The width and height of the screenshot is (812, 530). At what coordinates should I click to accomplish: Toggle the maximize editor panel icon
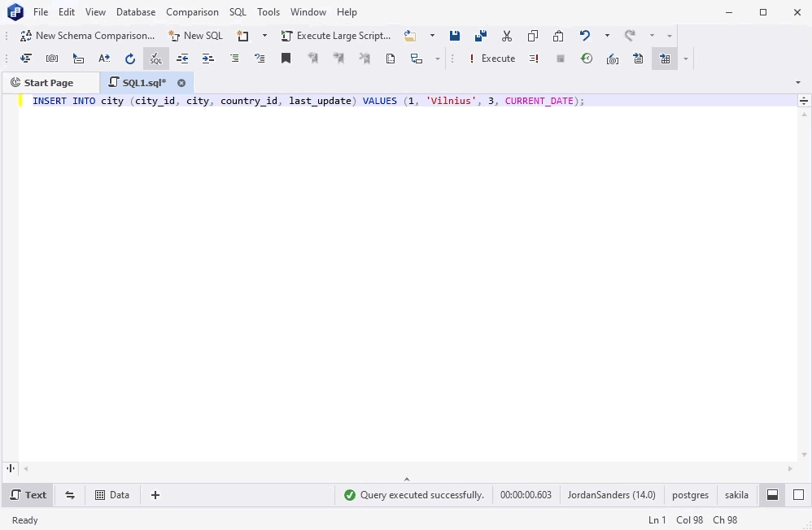pos(798,494)
